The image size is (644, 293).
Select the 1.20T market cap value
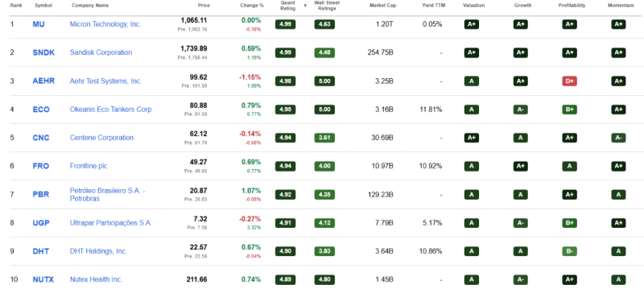pyautogui.click(x=385, y=24)
